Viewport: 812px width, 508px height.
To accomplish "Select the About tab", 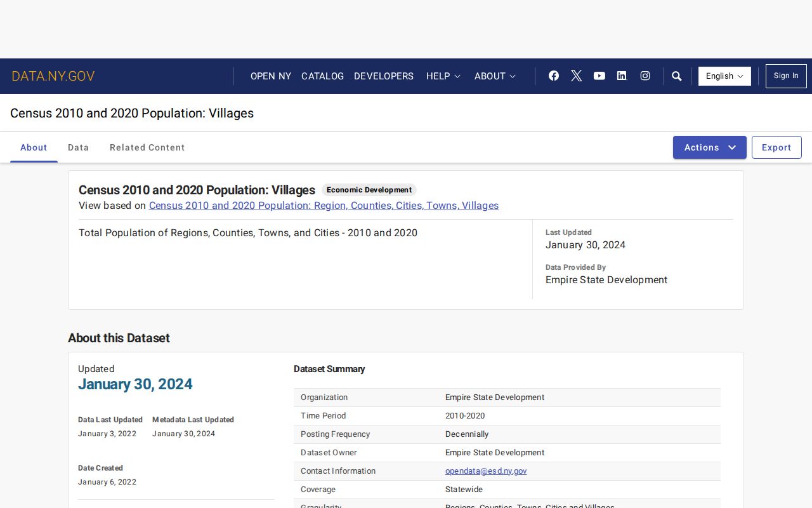I will point(34,147).
